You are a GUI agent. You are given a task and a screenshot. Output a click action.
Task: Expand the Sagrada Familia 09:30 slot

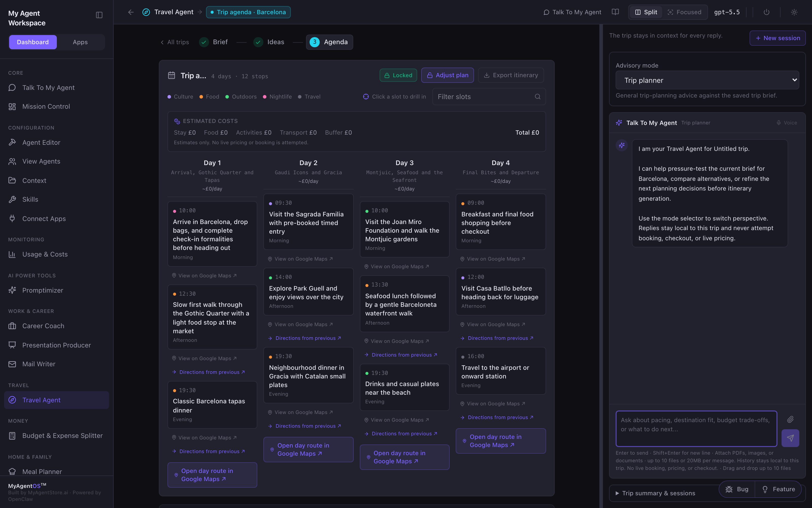point(308,222)
